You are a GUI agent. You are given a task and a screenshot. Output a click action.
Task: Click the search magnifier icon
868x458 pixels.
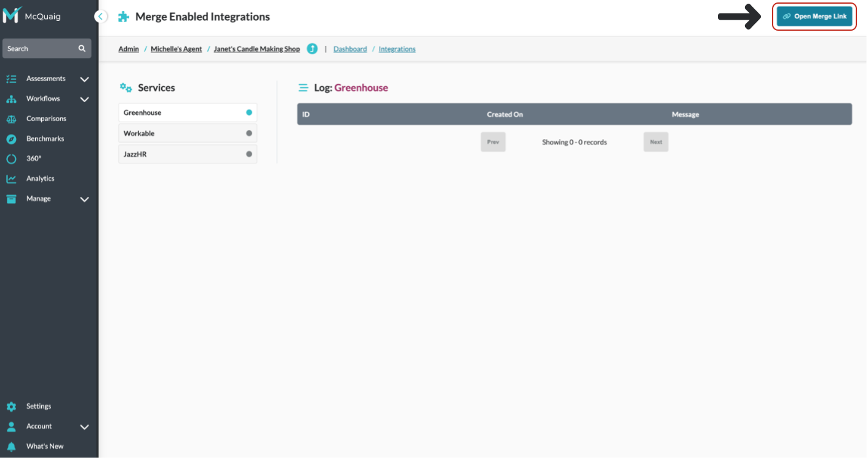(x=81, y=48)
